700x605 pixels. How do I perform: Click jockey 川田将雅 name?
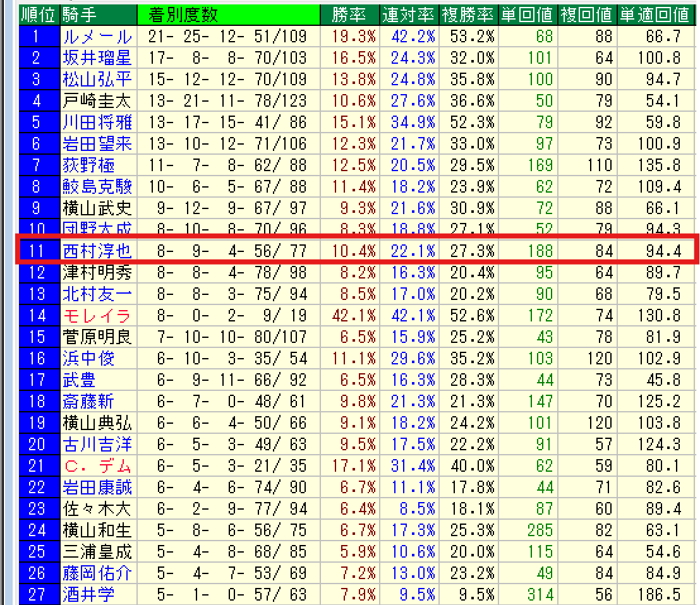[97, 123]
